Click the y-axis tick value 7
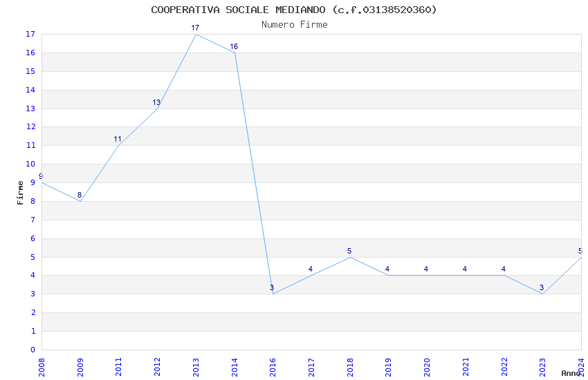Image resolution: width=588 pixels, height=380 pixels. (x=33, y=220)
